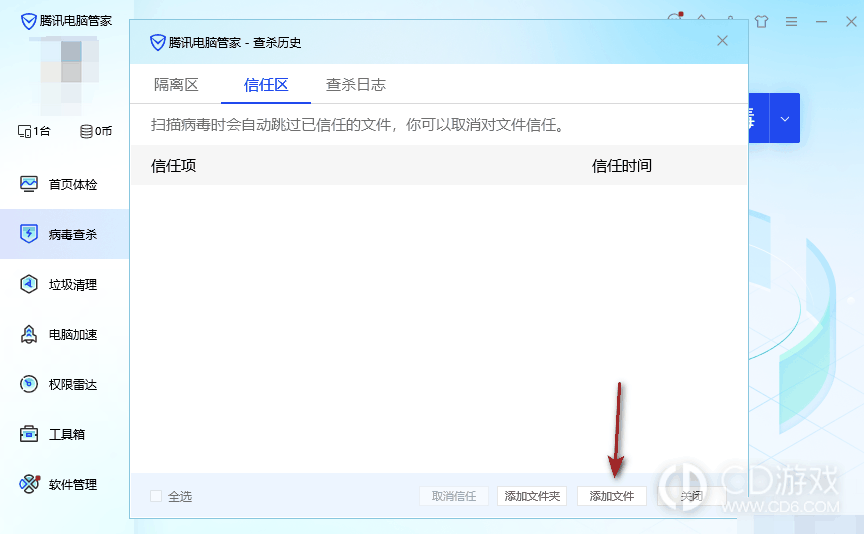
Task: Open 软件管理 in the sidebar
Action: (64, 484)
